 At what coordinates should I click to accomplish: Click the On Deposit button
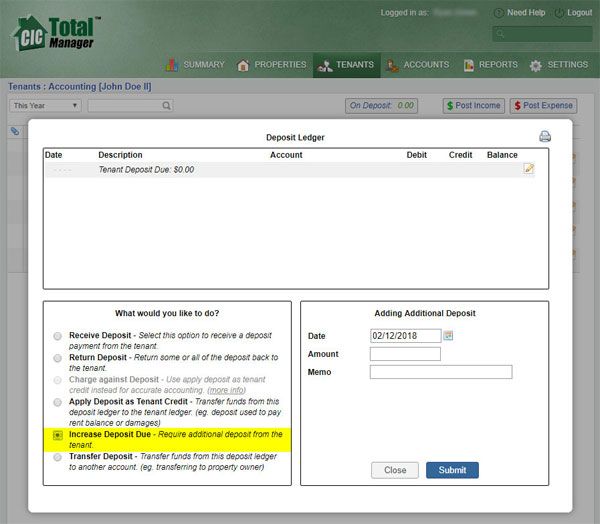(x=382, y=106)
